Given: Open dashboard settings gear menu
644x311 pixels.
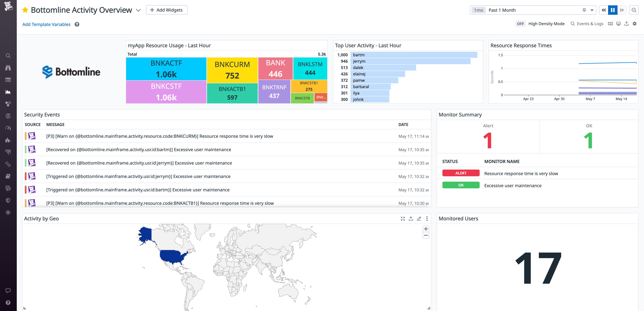Looking at the screenshot, I should point(635,23).
